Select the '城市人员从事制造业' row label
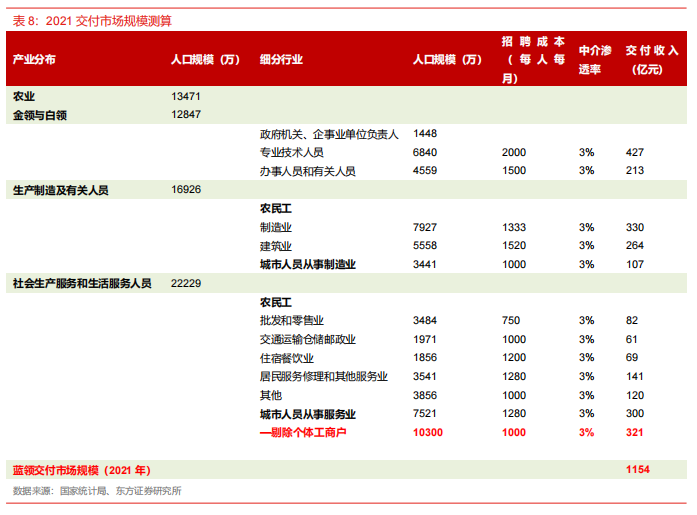 pos(308,264)
